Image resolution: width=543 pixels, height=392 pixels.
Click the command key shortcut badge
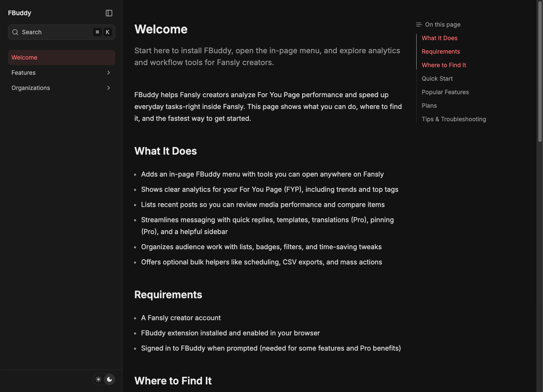pos(97,32)
